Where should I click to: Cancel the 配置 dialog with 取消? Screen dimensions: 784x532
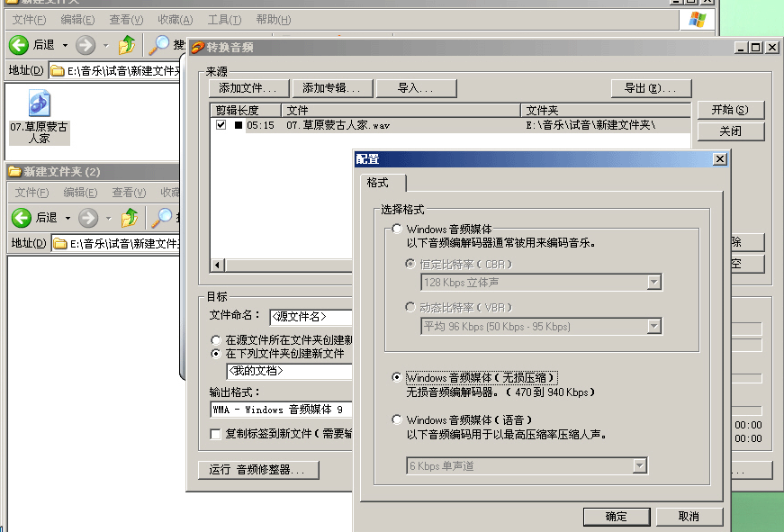689,517
